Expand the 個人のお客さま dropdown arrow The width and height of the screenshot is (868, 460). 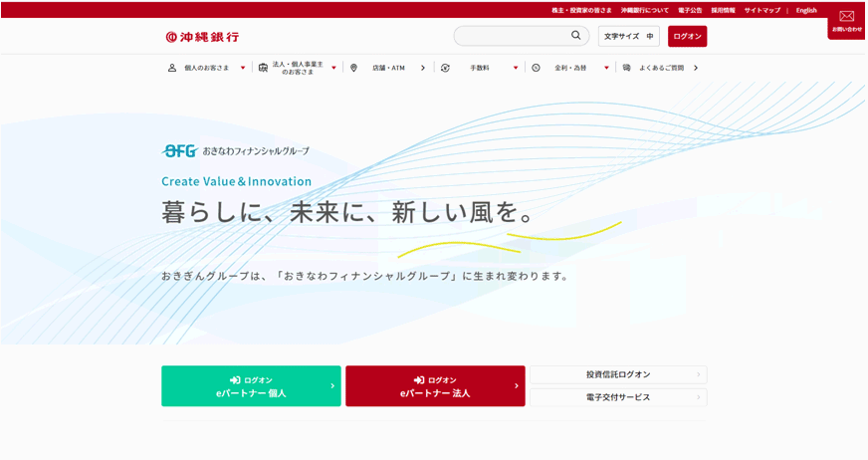243,68
